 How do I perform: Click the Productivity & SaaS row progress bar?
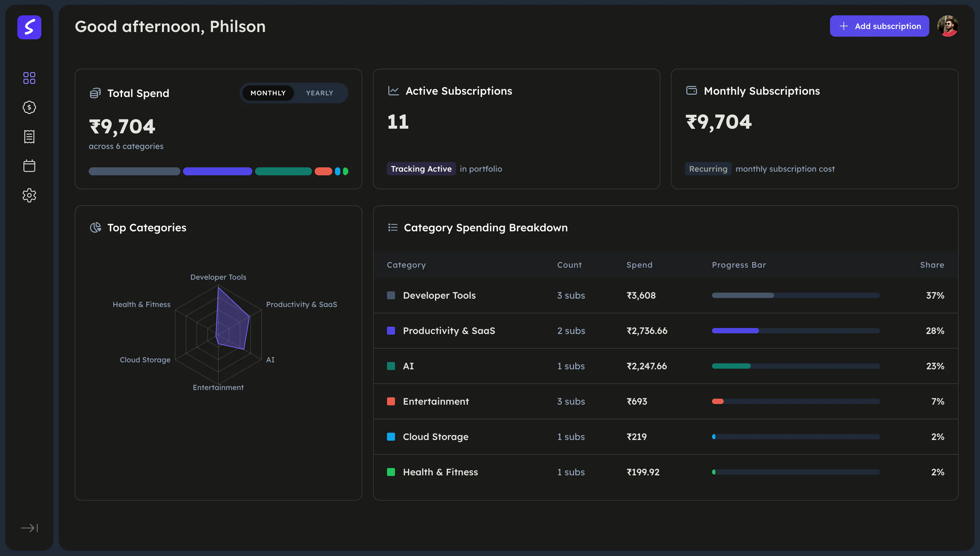[x=796, y=331]
